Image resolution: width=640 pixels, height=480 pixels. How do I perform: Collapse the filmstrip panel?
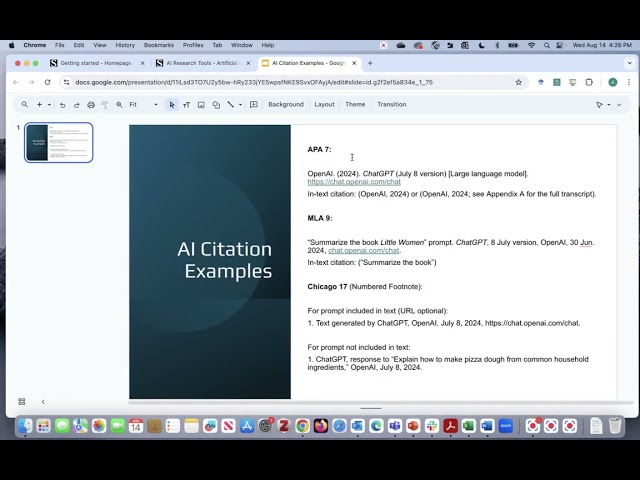43,402
